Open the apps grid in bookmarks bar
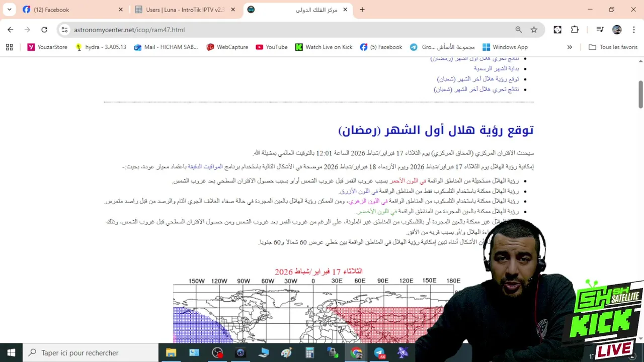644x362 pixels. click(9, 47)
